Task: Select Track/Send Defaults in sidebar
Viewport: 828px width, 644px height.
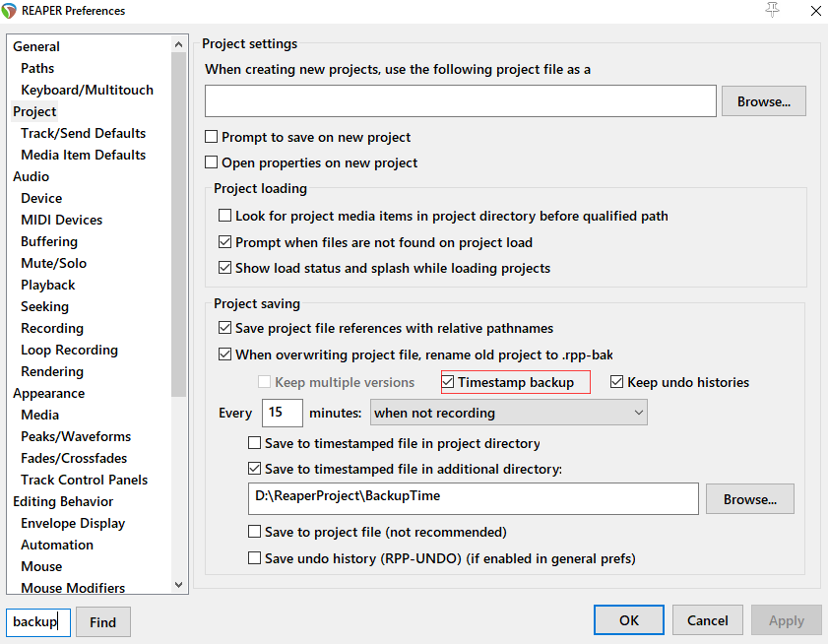Action: 83,133
